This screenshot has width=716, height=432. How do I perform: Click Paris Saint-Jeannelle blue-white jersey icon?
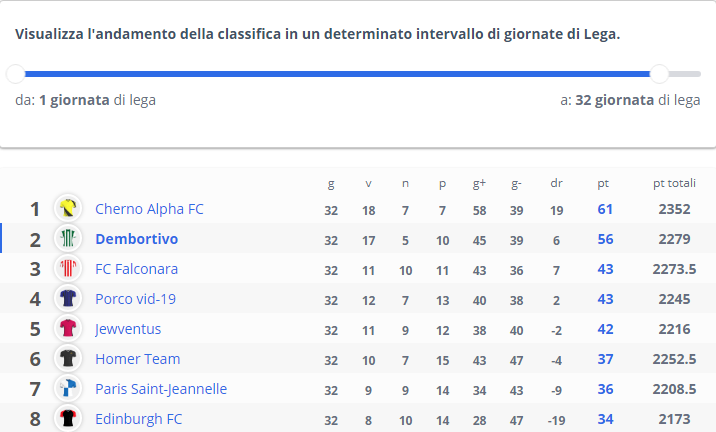click(x=68, y=389)
